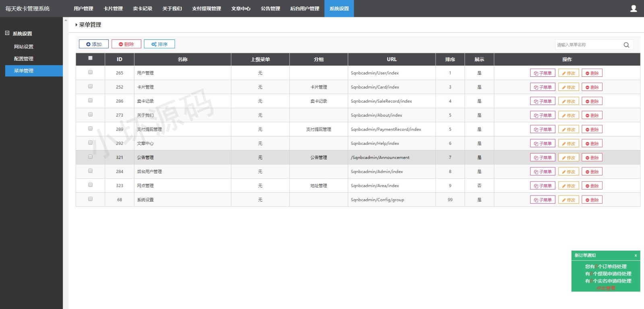This screenshot has height=309, width=644.
Task: Click 删除 for the 用户管理 row
Action: click(x=592, y=73)
